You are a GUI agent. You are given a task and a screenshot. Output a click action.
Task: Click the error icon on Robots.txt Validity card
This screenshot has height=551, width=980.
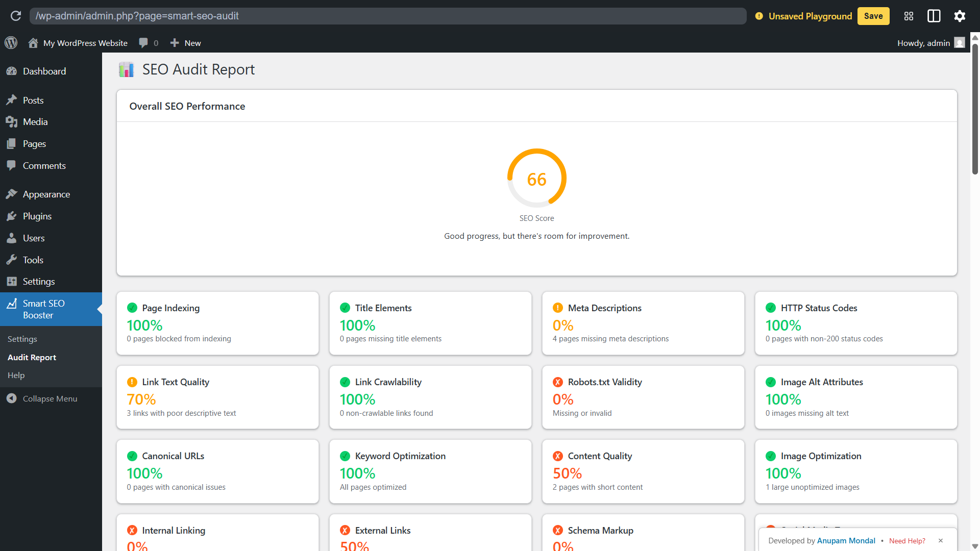tap(557, 382)
